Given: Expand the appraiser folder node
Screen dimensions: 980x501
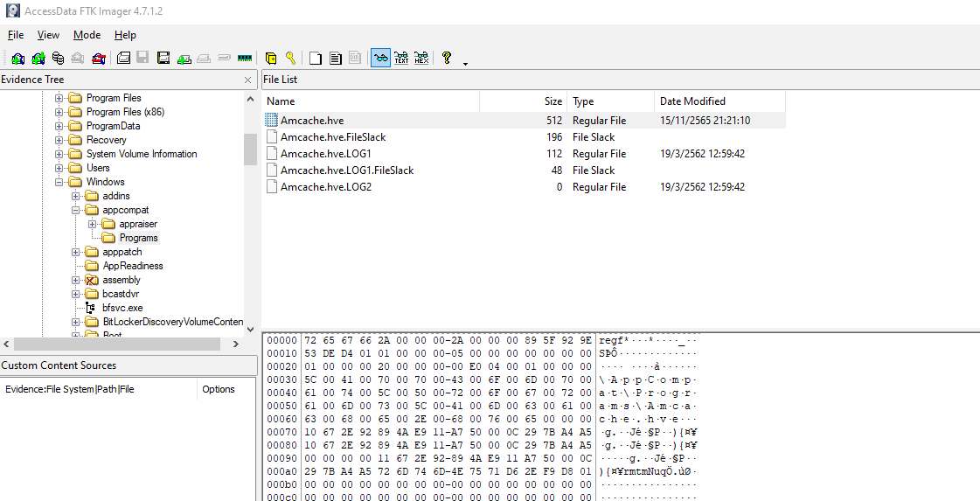Looking at the screenshot, I should click(x=93, y=224).
